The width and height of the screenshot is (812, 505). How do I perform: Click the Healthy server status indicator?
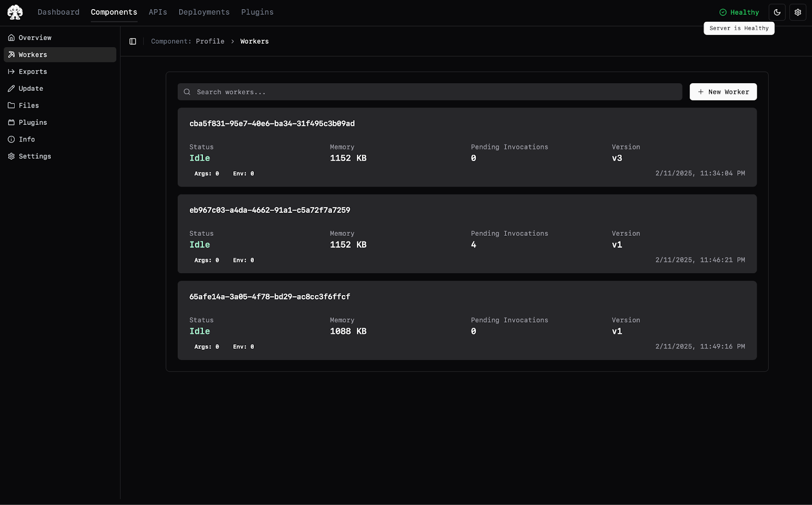point(739,12)
